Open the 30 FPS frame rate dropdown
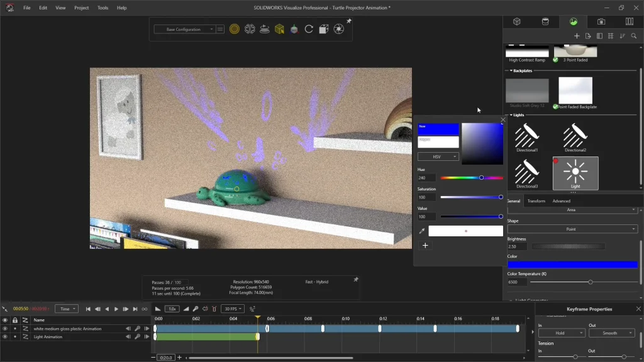 pyautogui.click(x=232, y=309)
